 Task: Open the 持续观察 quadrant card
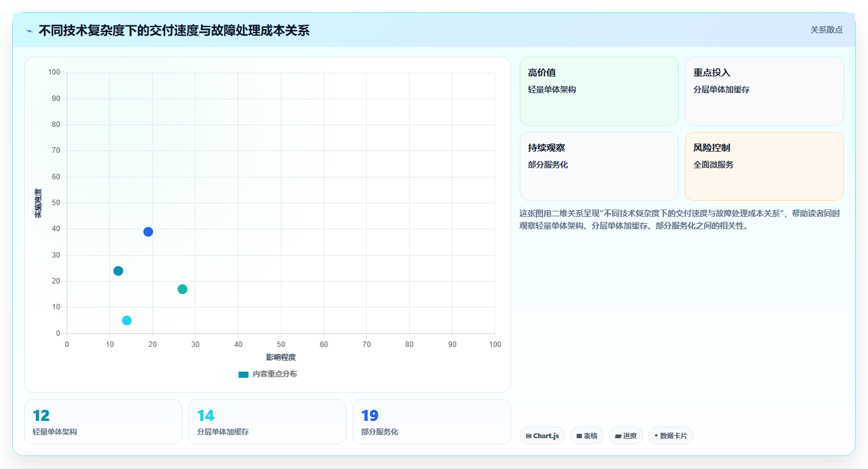coord(599,166)
